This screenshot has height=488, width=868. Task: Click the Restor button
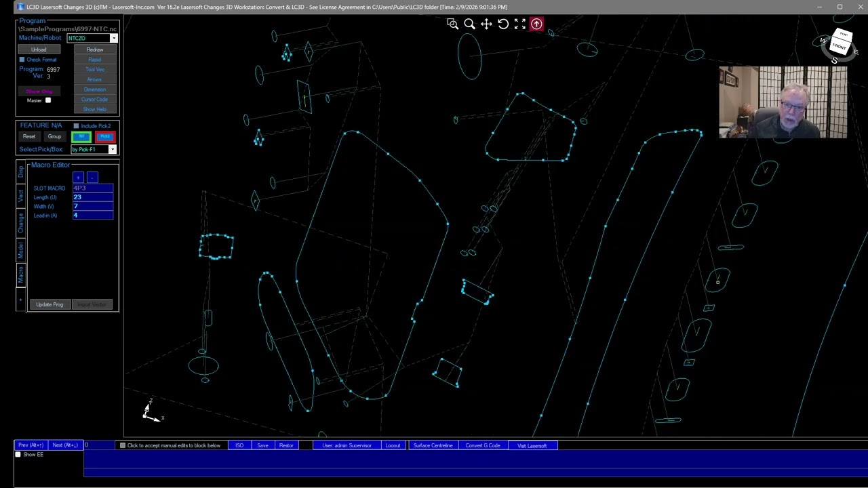click(286, 445)
